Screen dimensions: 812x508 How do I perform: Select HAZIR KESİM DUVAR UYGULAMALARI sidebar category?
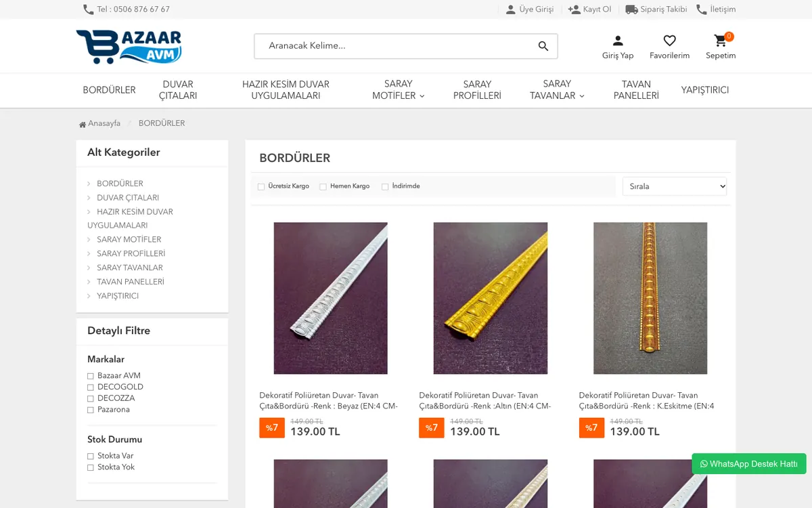point(130,219)
